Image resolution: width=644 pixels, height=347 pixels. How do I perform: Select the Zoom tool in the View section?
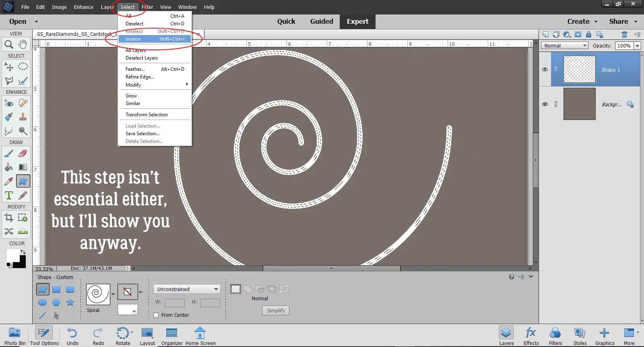click(8, 44)
